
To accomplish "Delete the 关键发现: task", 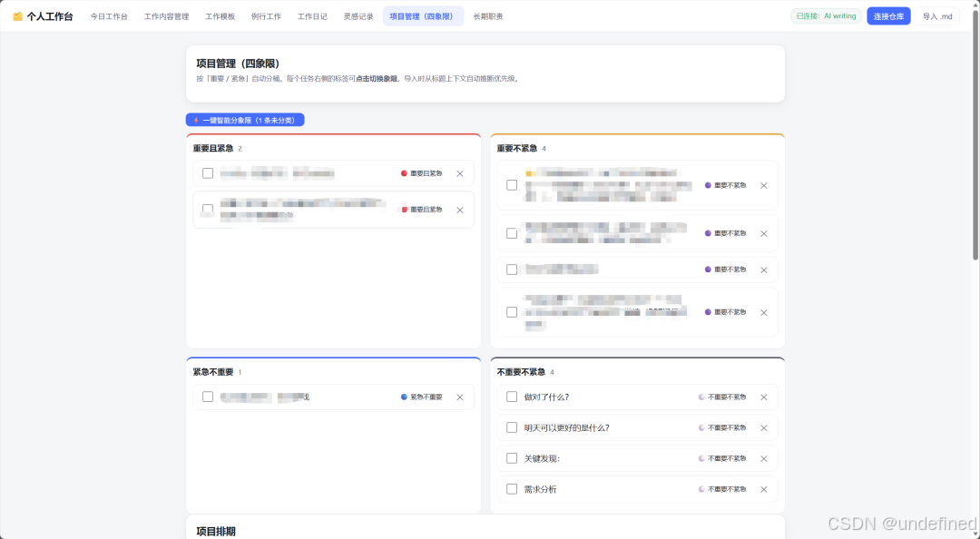I will 763,458.
